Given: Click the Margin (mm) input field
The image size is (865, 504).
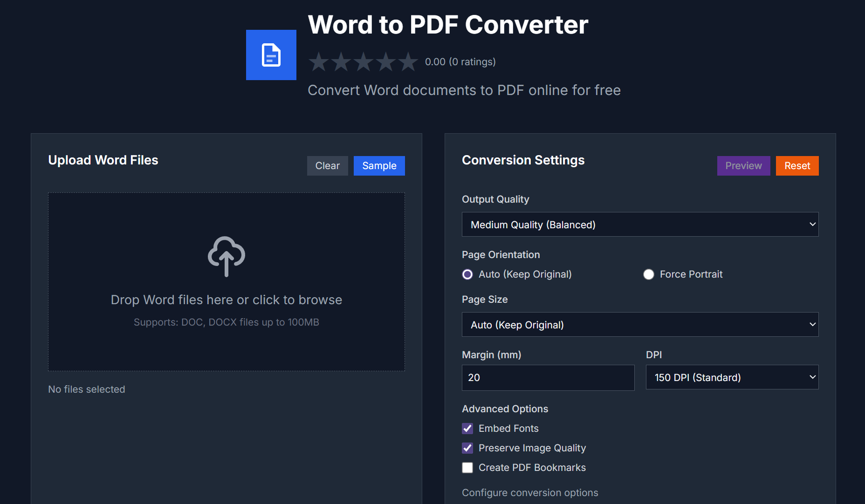Looking at the screenshot, I should point(548,378).
